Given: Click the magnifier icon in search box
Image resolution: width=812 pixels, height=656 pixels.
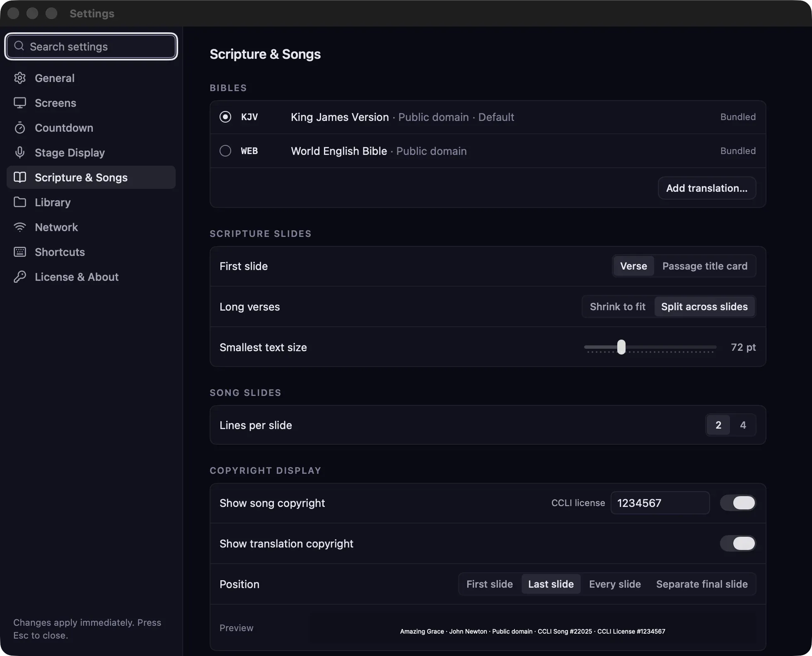Looking at the screenshot, I should point(19,46).
